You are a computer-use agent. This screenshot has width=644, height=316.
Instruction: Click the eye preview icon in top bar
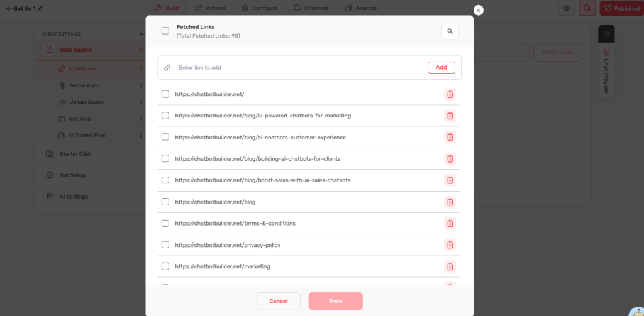coord(567,8)
